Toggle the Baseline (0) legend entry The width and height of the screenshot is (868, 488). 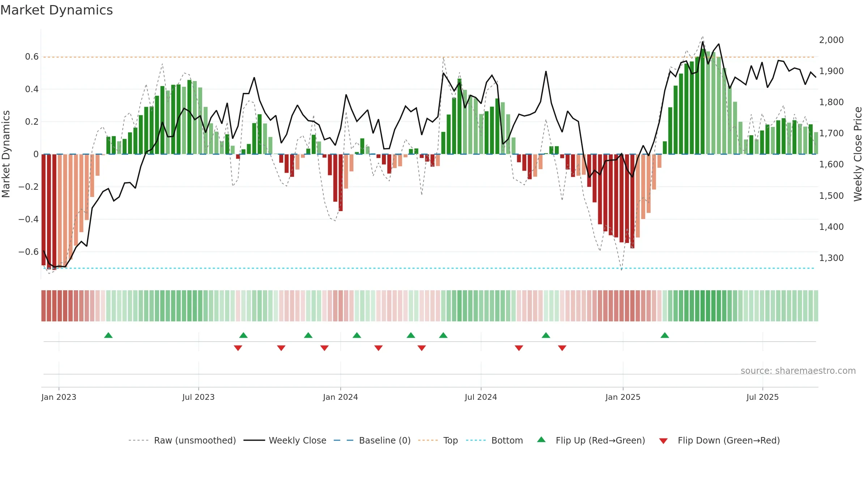tap(372, 440)
